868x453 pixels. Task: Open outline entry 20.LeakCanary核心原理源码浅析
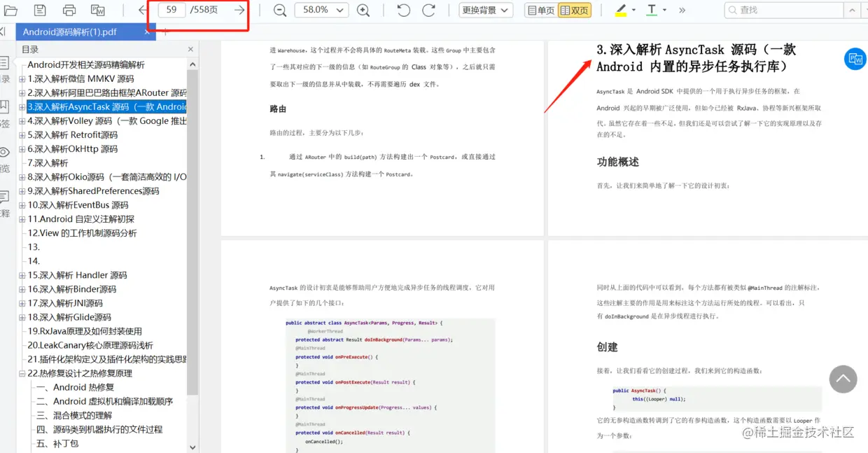pyautogui.click(x=90, y=345)
